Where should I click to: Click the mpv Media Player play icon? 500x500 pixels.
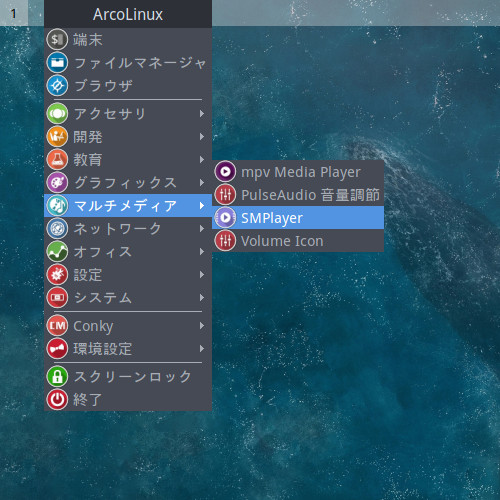pyautogui.click(x=225, y=172)
